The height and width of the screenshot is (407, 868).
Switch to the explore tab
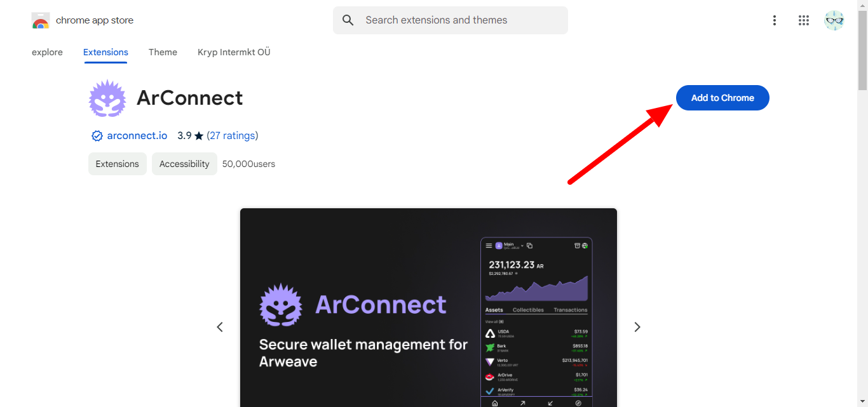click(x=47, y=52)
